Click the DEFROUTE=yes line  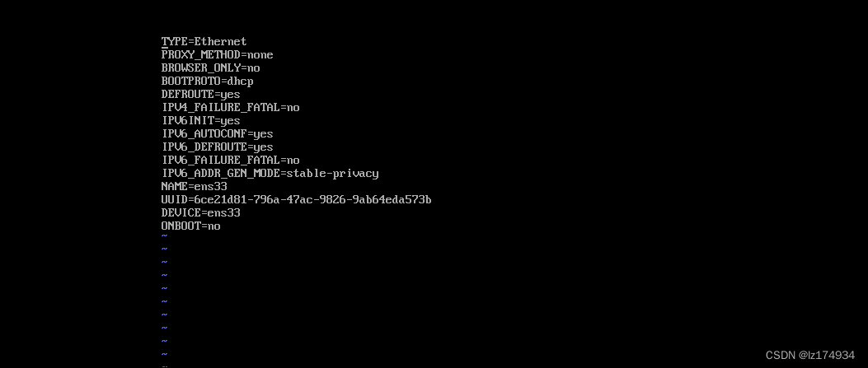[200, 95]
